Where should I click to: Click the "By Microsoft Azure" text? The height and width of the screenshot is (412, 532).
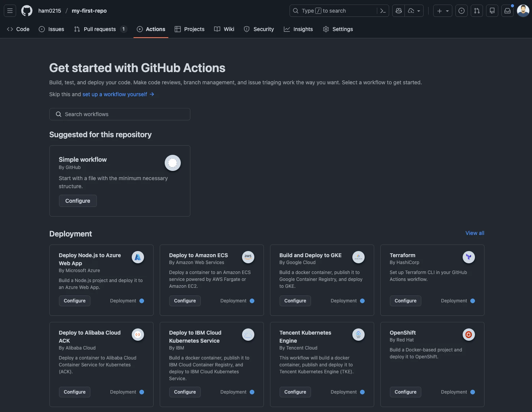[x=79, y=271]
